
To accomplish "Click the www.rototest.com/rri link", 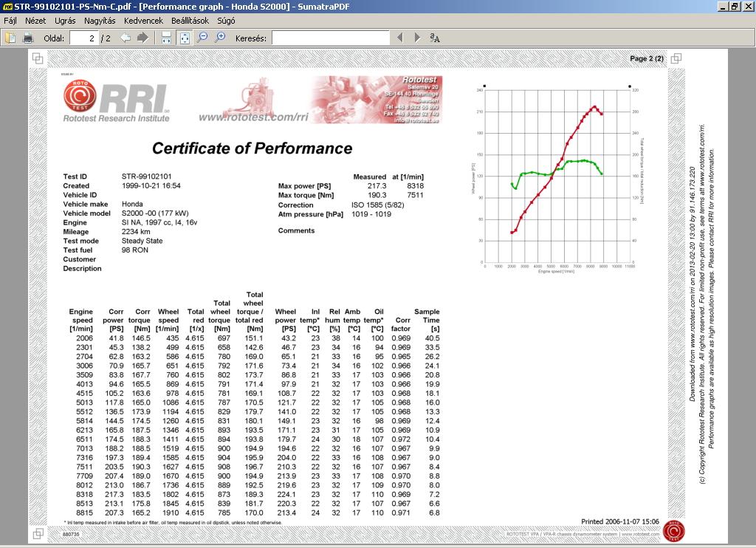I will click(254, 117).
